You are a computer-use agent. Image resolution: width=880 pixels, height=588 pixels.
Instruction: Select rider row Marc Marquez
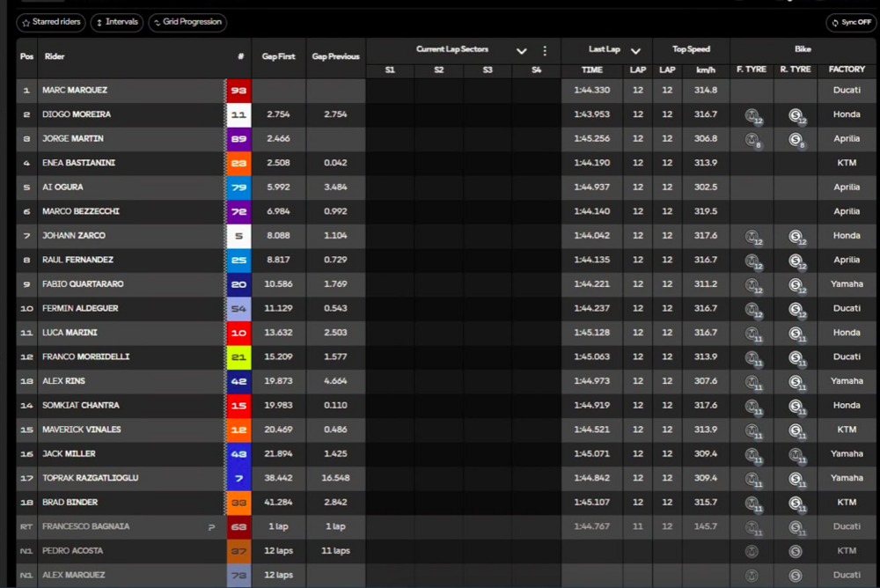click(x=446, y=91)
